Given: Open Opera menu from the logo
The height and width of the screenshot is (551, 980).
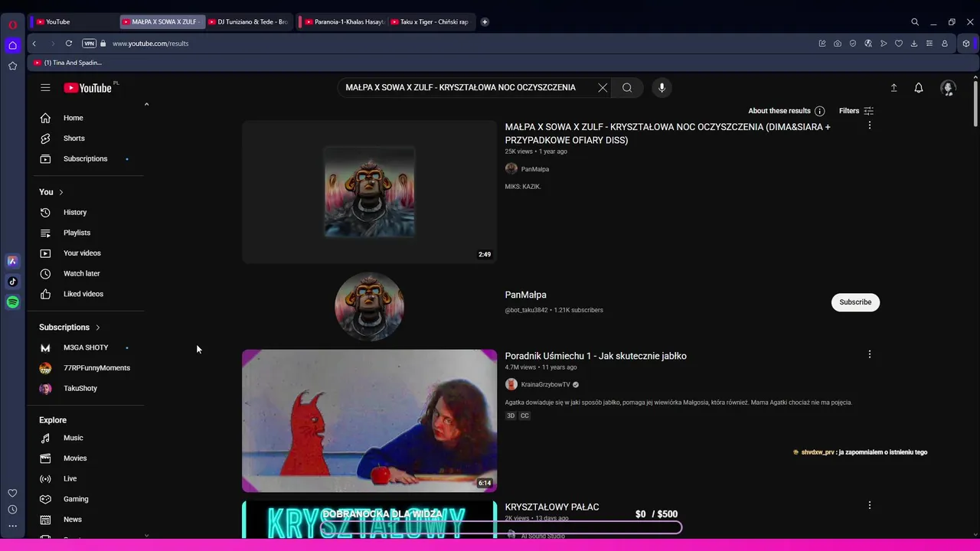Looking at the screenshot, I should [12, 24].
